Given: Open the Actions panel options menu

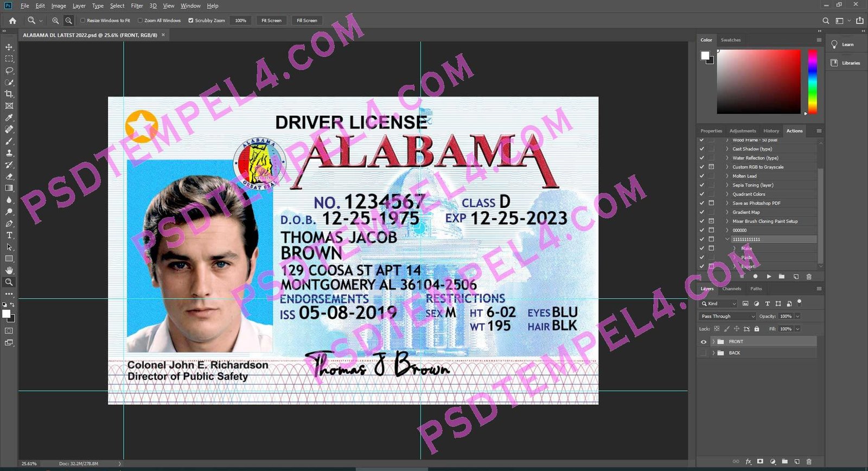Looking at the screenshot, I should (819, 131).
